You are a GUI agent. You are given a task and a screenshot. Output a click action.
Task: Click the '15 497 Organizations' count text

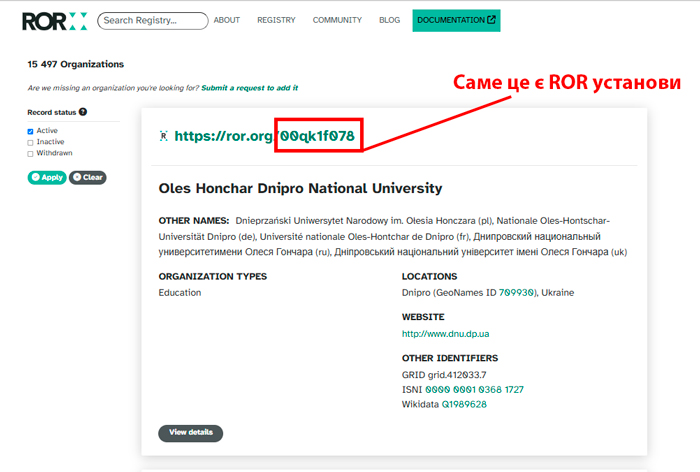(75, 64)
